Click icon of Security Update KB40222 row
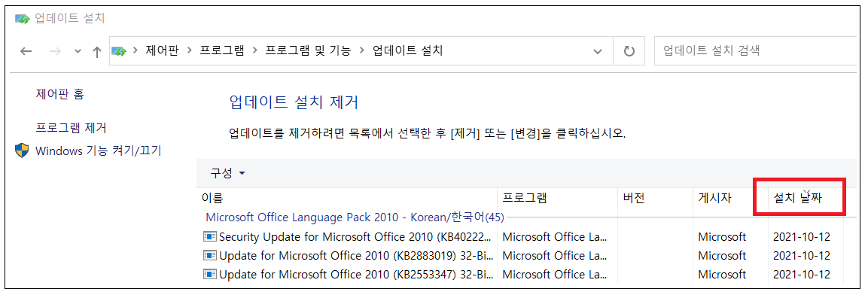 coord(210,237)
